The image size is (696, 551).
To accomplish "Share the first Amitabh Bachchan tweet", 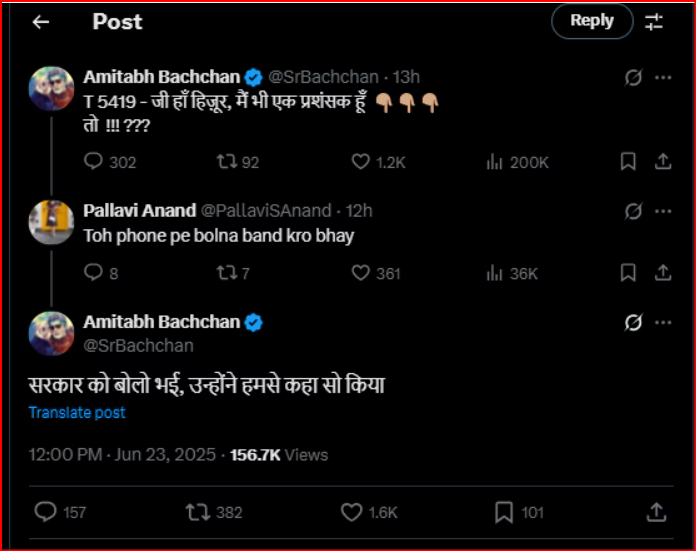I will (x=662, y=162).
